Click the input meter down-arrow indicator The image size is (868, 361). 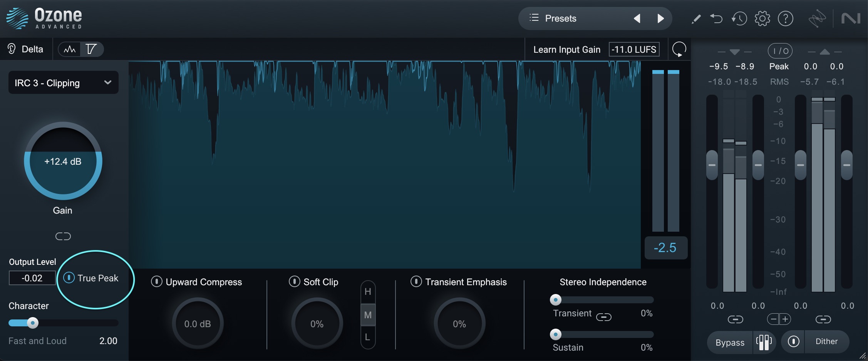(x=734, y=52)
